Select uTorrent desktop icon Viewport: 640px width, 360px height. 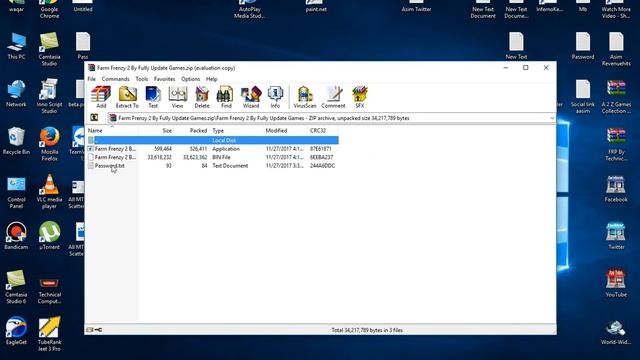point(49,236)
